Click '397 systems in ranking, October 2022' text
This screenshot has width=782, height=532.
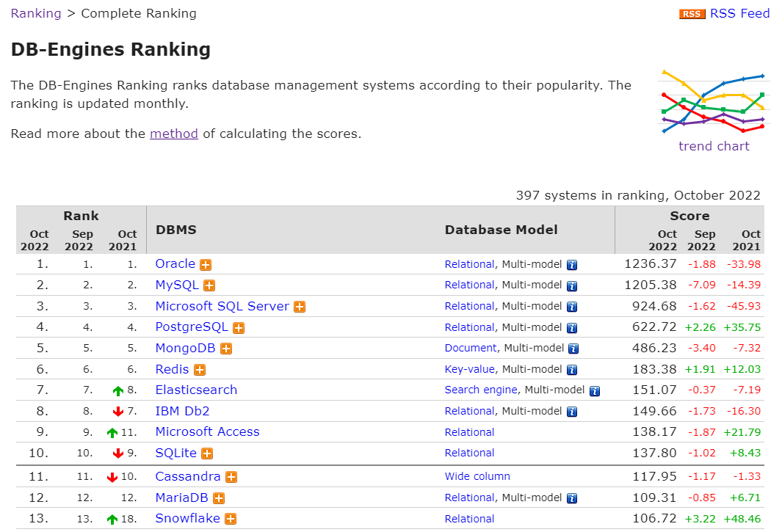[638, 195]
